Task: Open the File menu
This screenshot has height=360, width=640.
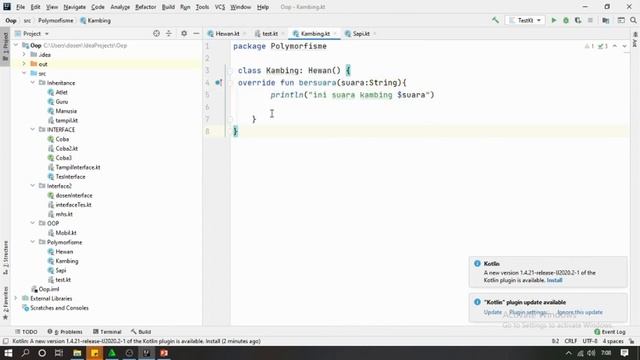Action: pyautogui.click(x=20, y=7)
